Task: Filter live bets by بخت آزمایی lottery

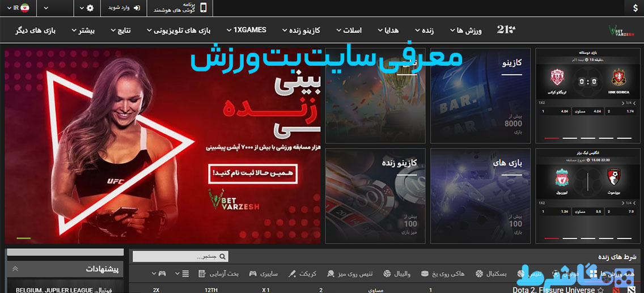Action: click(218, 274)
